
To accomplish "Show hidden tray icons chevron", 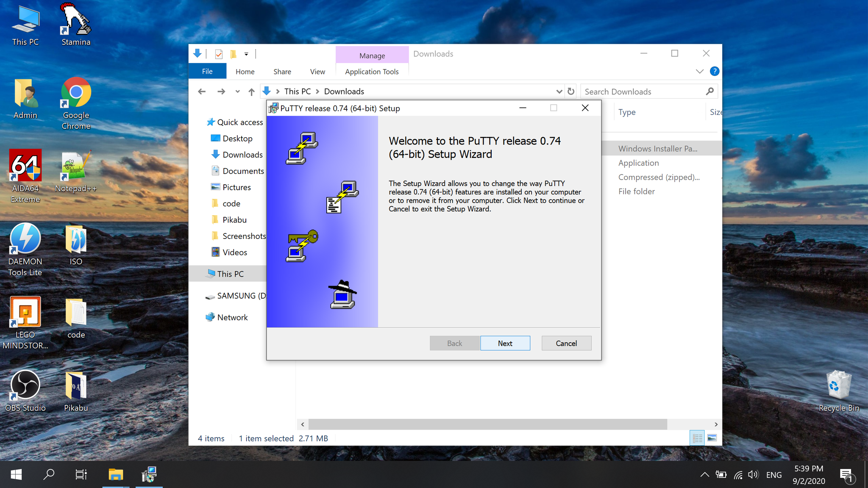I will [704, 475].
